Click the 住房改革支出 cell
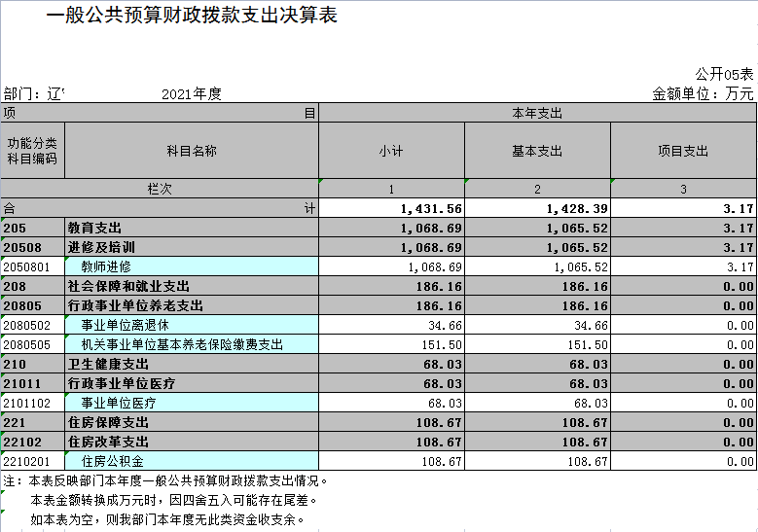The width and height of the screenshot is (758, 532). coord(192,442)
